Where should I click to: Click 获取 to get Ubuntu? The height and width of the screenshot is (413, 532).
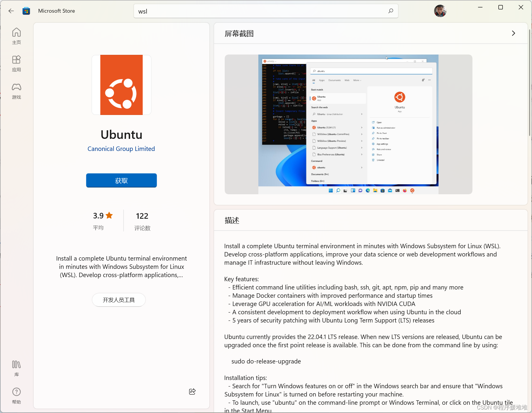[121, 180]
